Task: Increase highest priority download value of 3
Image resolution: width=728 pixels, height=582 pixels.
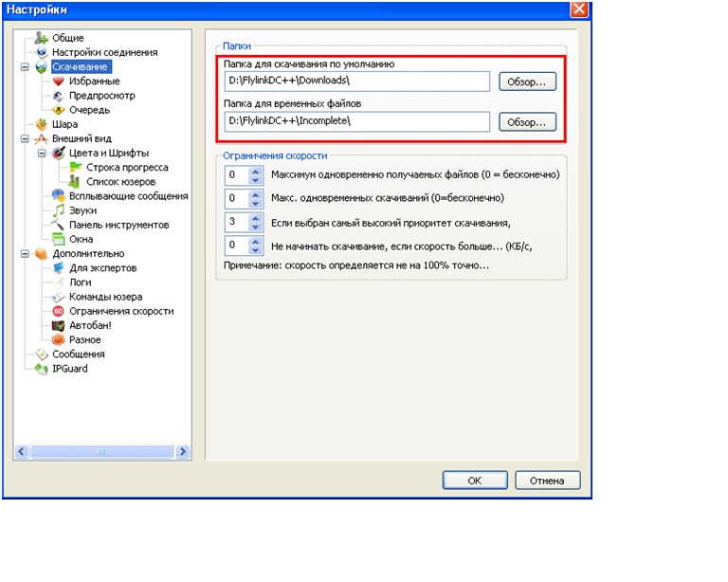Action: click(255, 218)
